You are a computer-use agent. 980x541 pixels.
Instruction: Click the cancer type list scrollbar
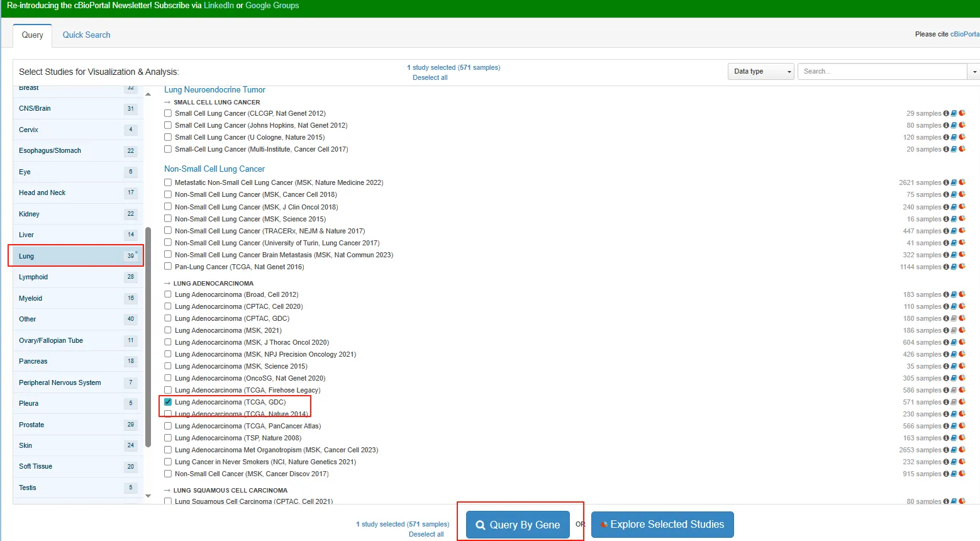(x=148, y=337)
